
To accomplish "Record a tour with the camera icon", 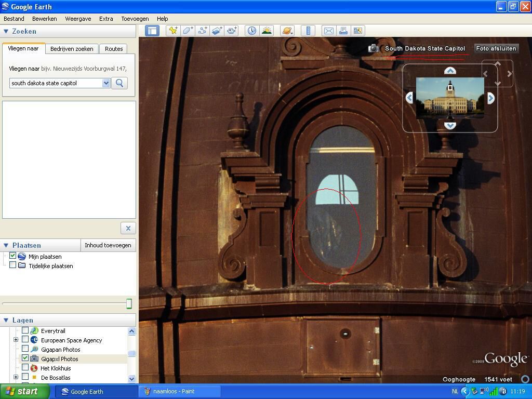I will [232, 31].
